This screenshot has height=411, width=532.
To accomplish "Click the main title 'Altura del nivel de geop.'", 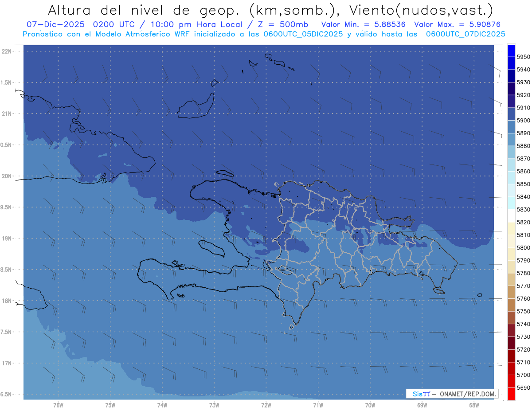I will point(143,9).
